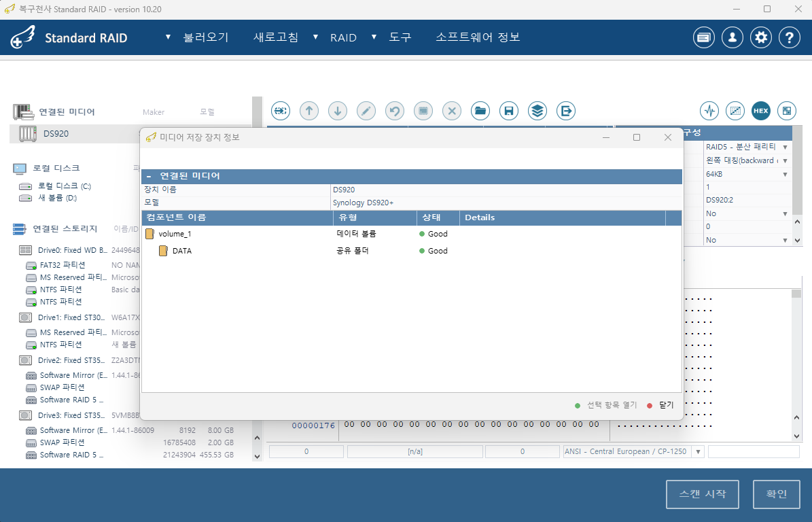The image size is (812, 522).
Task: Click the edit pencil toolbar icon
Action: (366, 111)
